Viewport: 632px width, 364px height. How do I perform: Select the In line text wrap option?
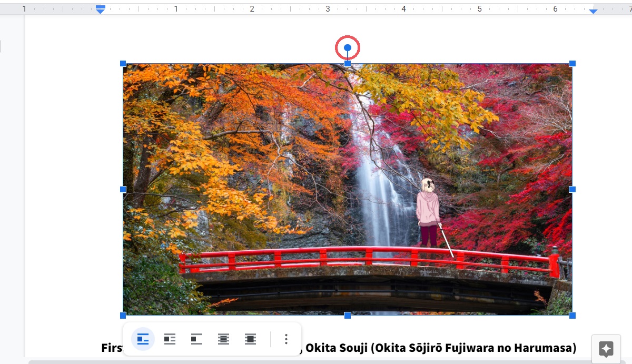click(x=143, y=339)
